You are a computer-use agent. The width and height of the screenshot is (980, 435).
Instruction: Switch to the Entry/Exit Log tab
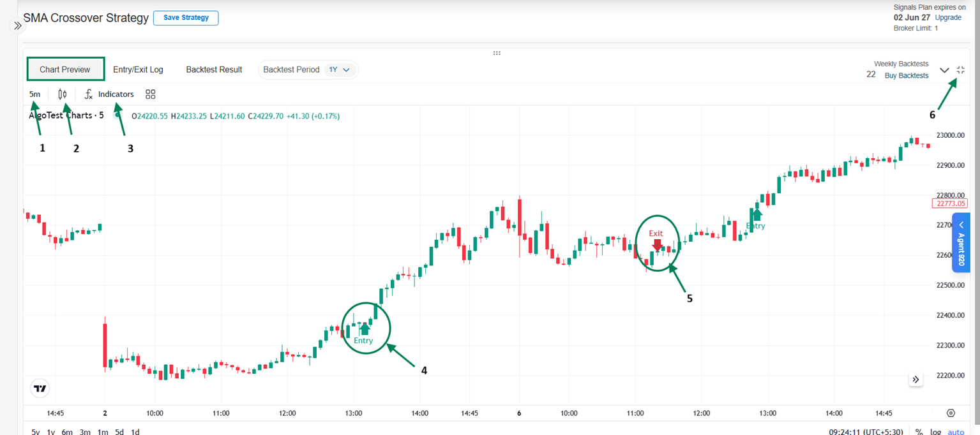(138, 70)
